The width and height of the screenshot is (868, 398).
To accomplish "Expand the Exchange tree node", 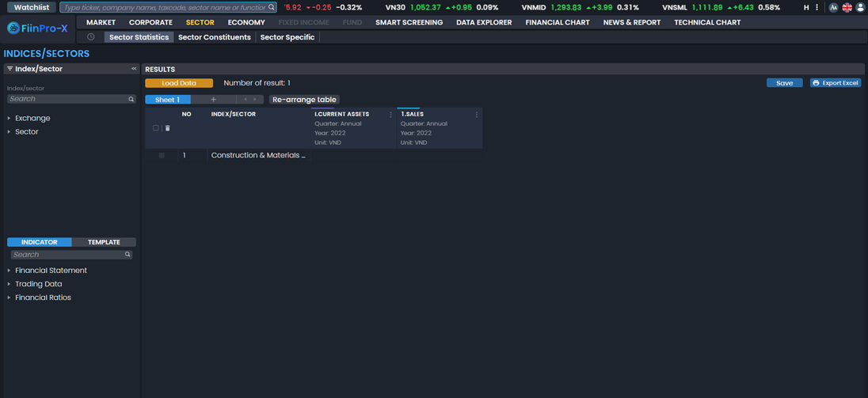I will point(10,119).
